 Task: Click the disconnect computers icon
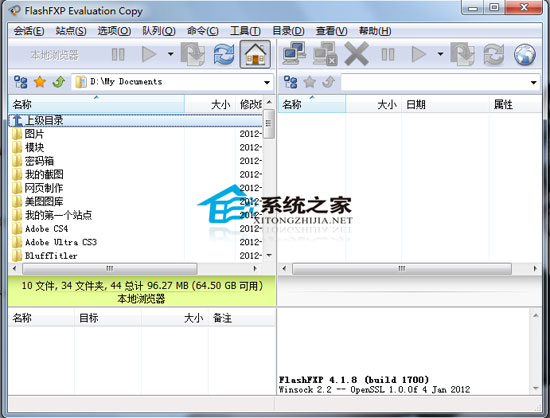pyautogui.click(x=325, y=54)
